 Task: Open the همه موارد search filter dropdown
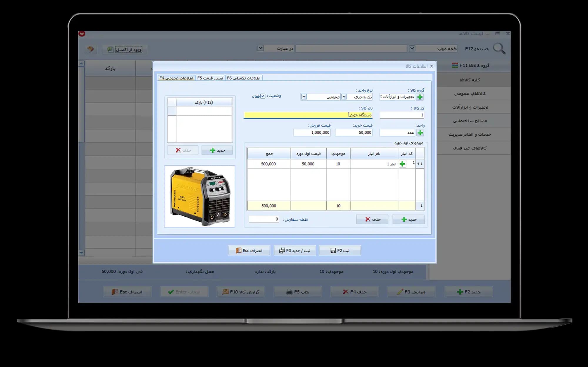[412, 48]
